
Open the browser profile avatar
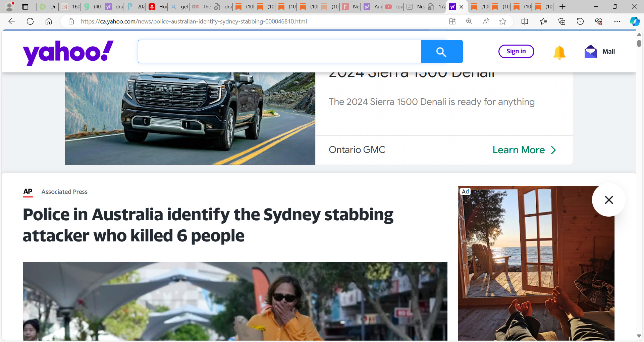coord(10,6)
